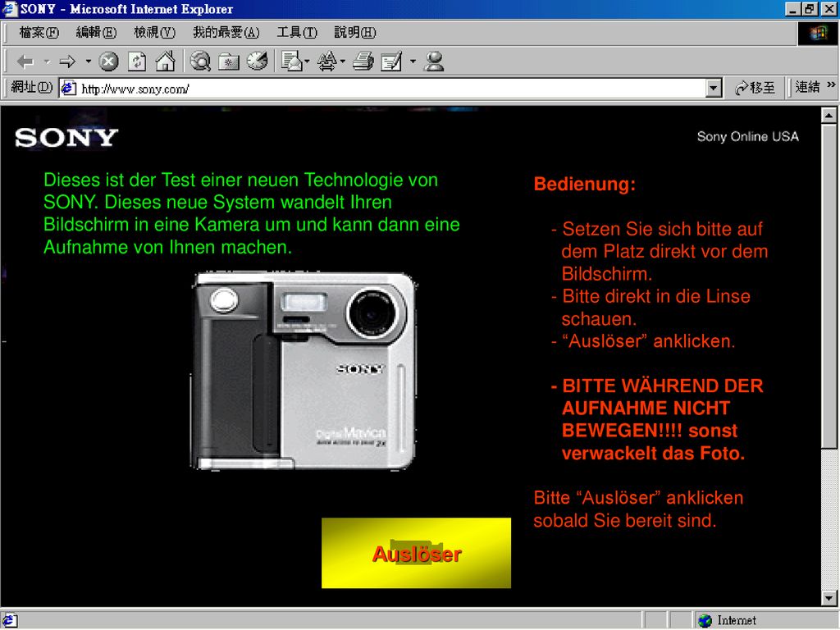Stop page loading with the Stop icon
The width and height of the screenshot is (840, 630).
(109, 62)
